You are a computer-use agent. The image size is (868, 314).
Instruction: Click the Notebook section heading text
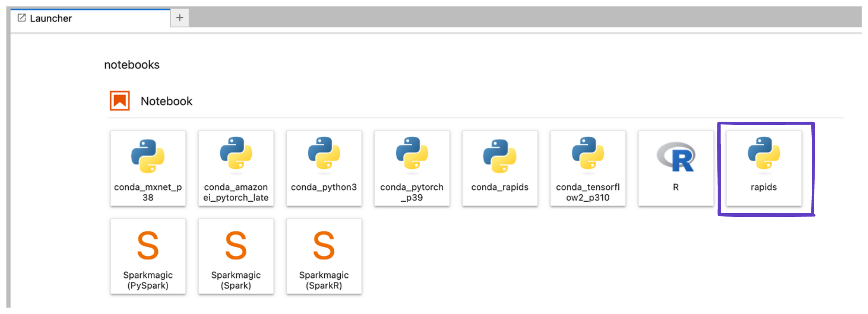(166, 101)
